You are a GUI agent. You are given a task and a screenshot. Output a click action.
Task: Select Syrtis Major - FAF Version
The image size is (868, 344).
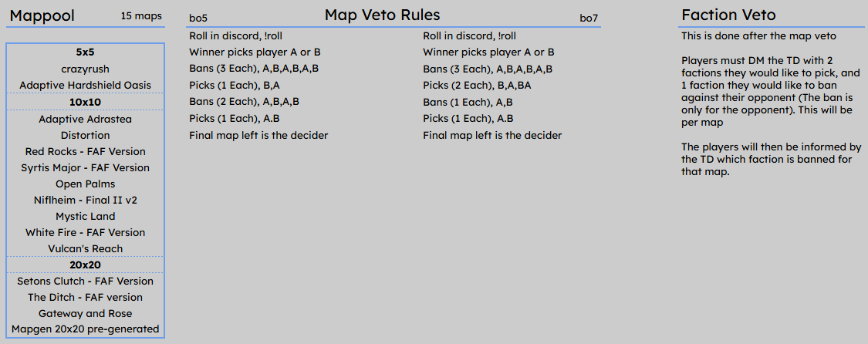click(85, 167)
